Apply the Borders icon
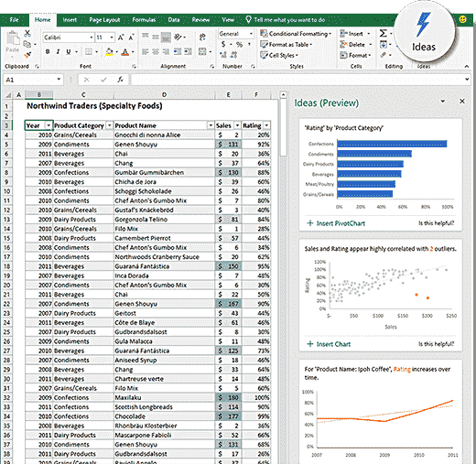The image size is (476, 464). [89, 51]
